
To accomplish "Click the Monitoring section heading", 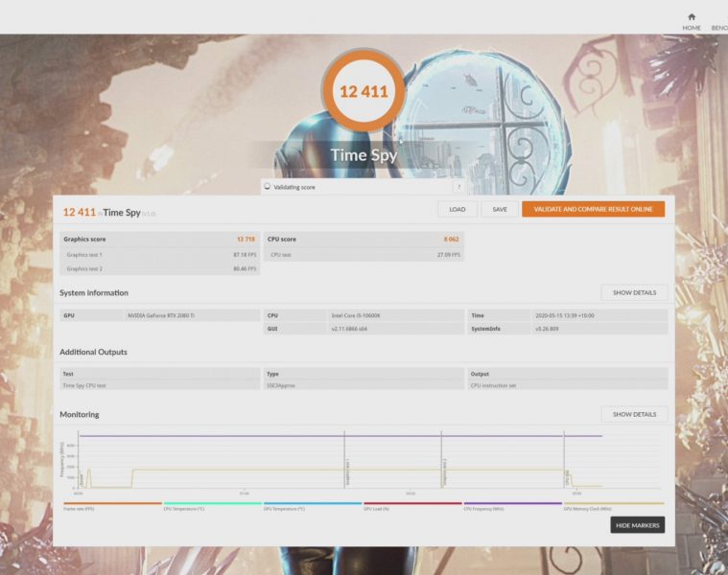I will point(80,415).
